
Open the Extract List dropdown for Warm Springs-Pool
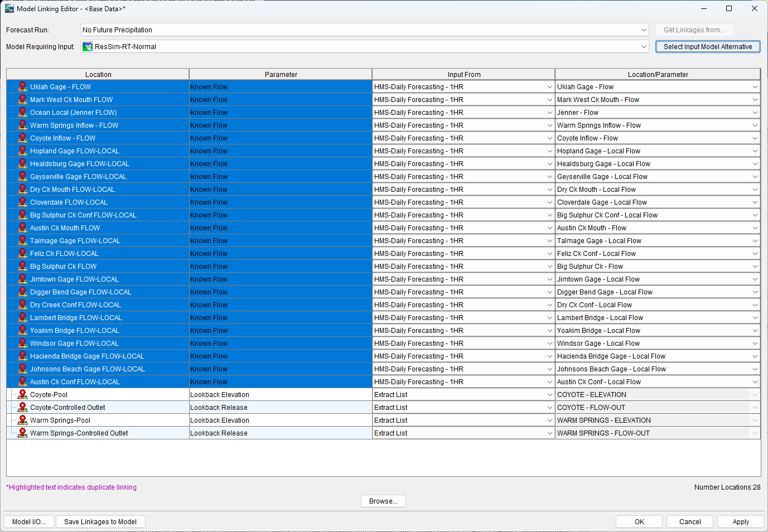(550, 420)
